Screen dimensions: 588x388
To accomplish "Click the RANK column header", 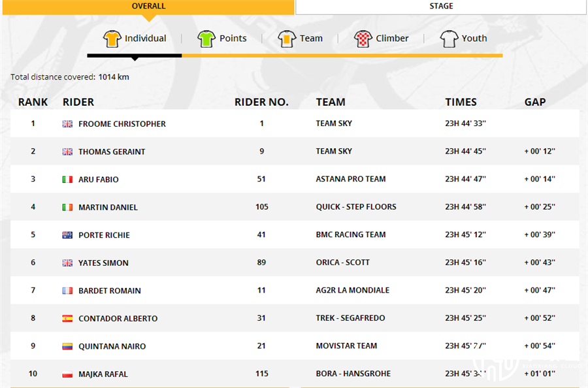I will [x=33, y=102].
